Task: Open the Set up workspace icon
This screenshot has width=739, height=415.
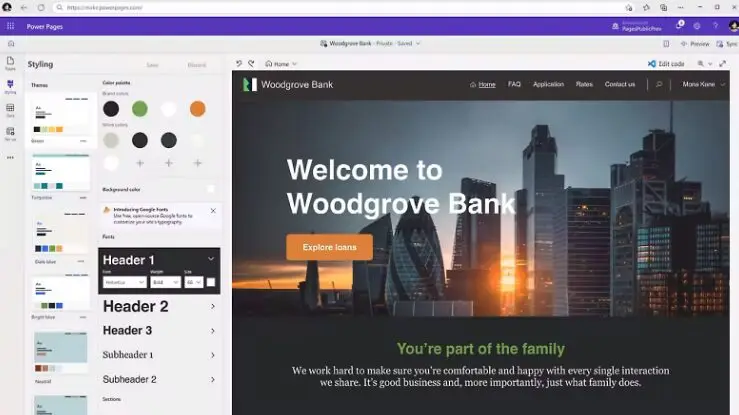Action: pyautogui.click(x=10, y=134)
